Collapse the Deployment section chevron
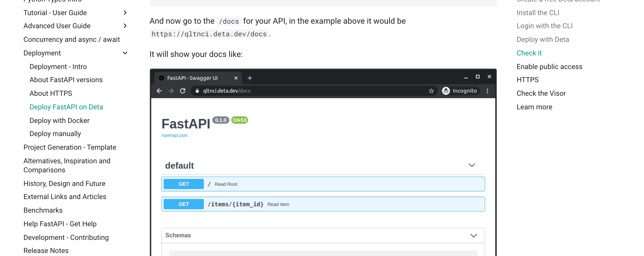Viewport: 644px width, 256px height. point(125,53)
